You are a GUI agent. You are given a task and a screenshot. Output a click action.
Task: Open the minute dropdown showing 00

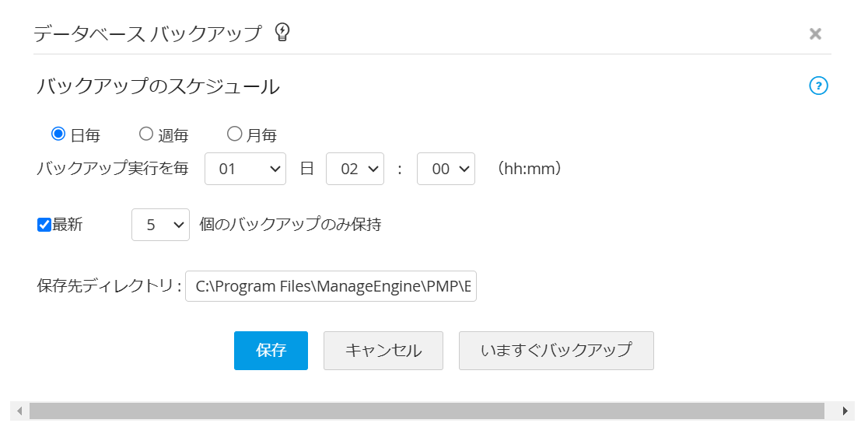click(x=446, y=169)
